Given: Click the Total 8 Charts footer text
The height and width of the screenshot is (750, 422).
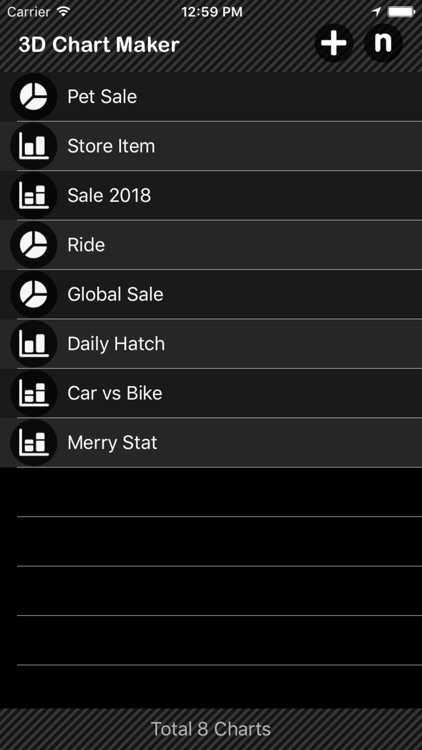Looking at the screenshot, I should tap(211, 729).
